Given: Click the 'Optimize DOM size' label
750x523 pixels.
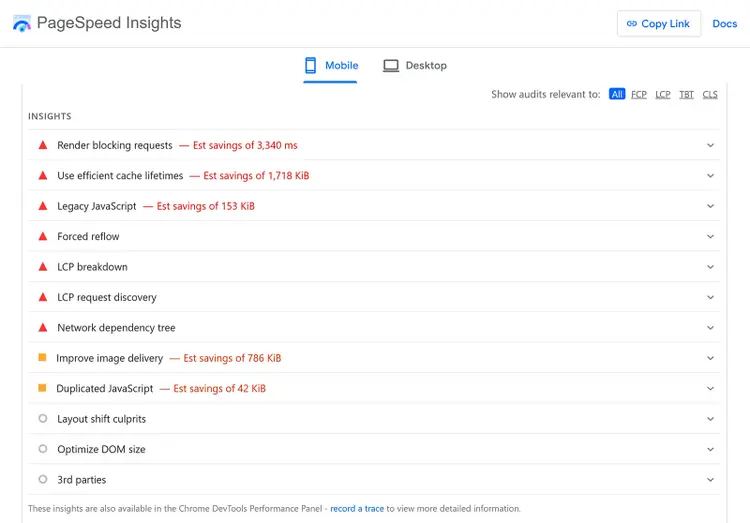Looking at the screenshot, I should tap(101, 449).
